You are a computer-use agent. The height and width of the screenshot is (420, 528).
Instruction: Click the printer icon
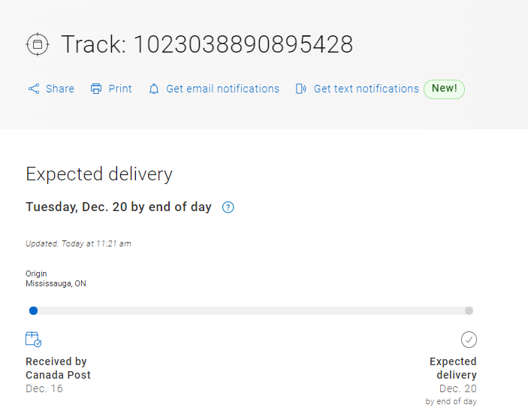pos(96,89)
